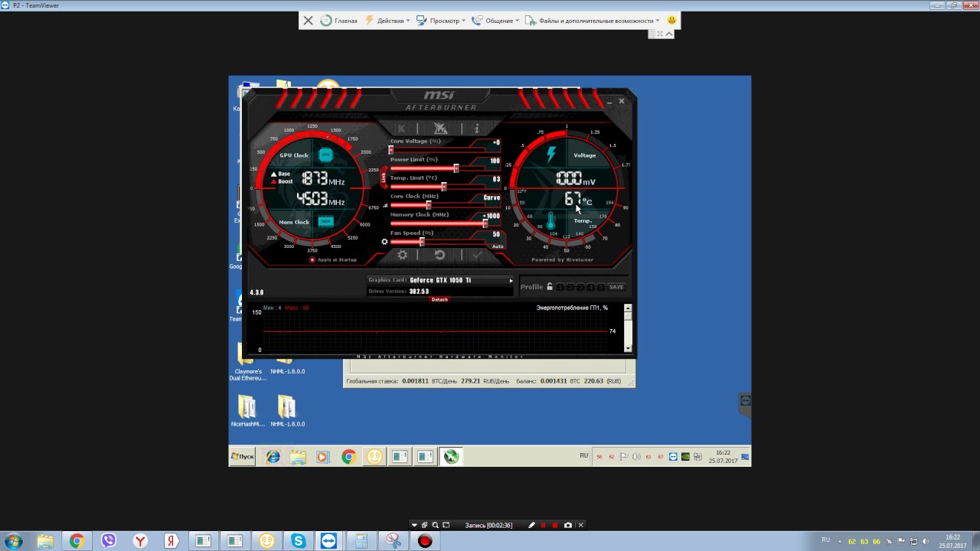Open Windows Explorer folder on remote taskbar
This screenshot has width=980, height=551.
tap(298, 457)
